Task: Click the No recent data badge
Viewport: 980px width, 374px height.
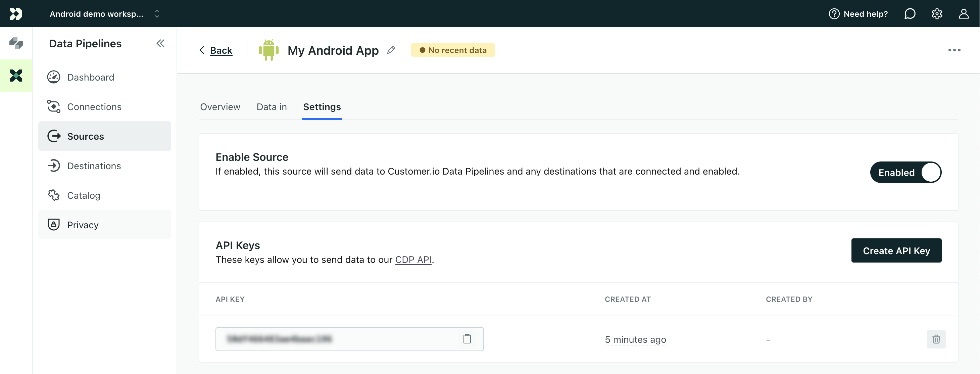Action: tap(453, 50)
